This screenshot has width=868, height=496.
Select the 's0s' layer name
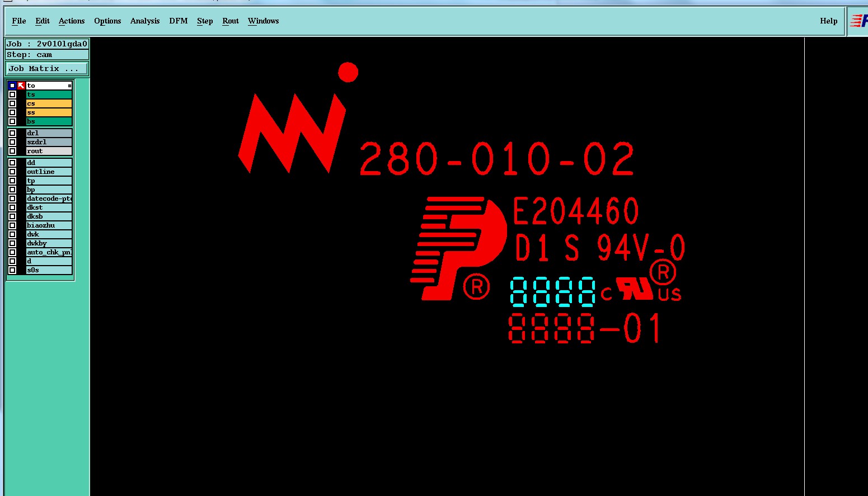49,270
